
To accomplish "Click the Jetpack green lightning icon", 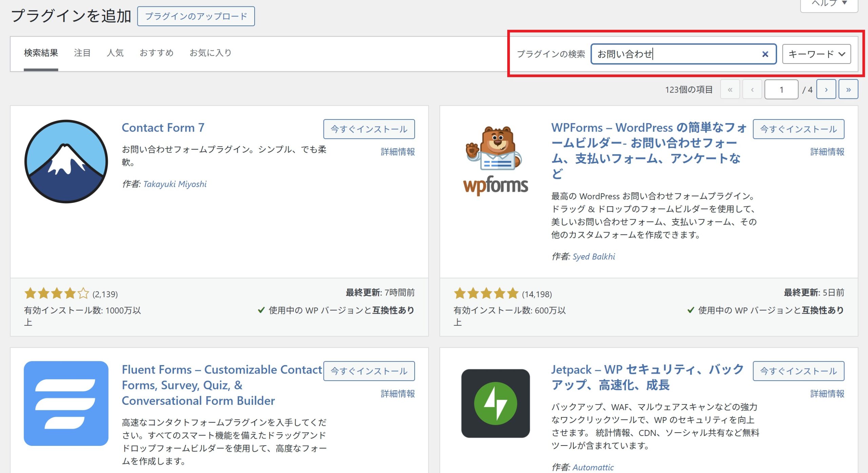I will (495, 403).
